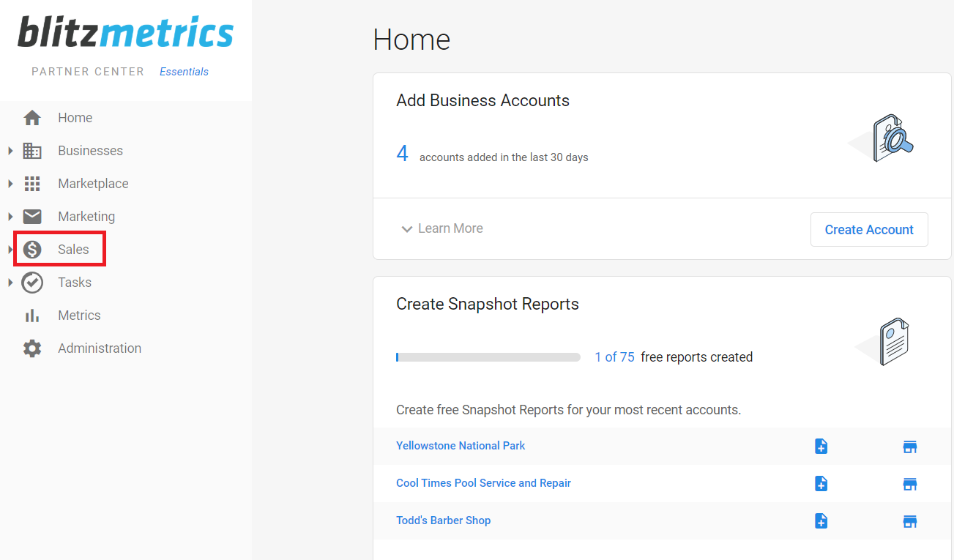Click the 'Create Snapshot Reports' heading

point(488,305)
